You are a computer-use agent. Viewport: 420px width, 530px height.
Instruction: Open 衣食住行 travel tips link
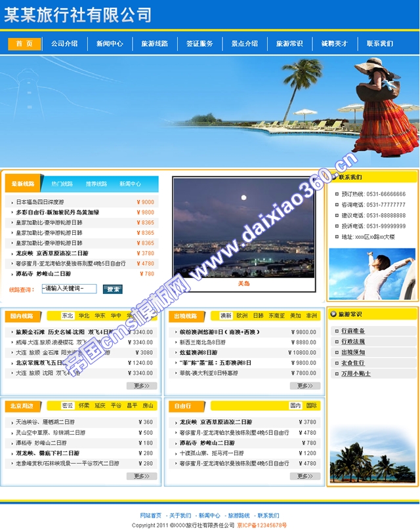click(353, 363)
